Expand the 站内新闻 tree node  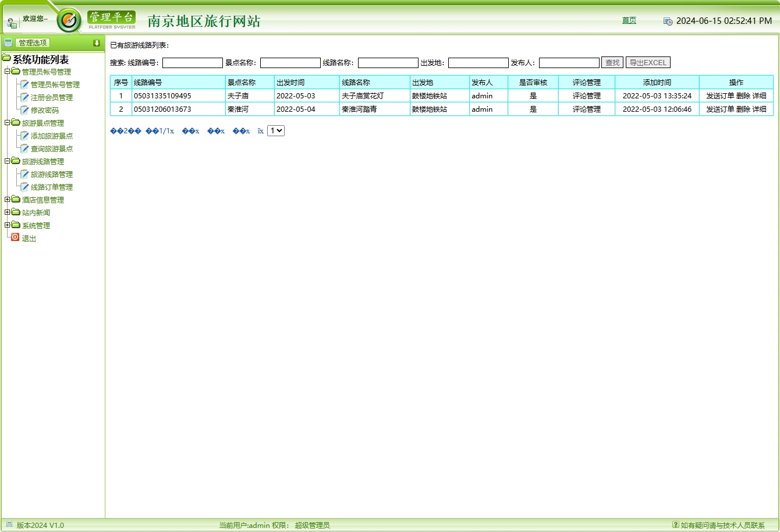point(7,212)
